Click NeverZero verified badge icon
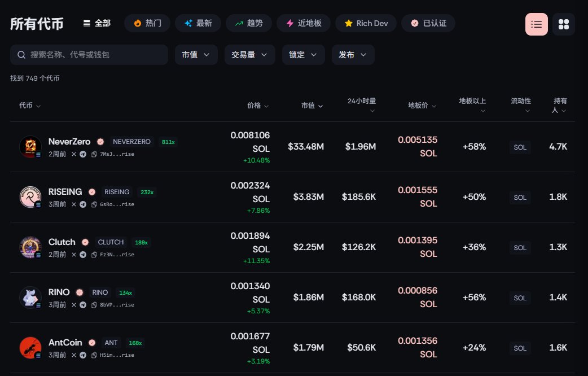The width and height of the screenshot is (588, 376). click(x=100, y=142)
